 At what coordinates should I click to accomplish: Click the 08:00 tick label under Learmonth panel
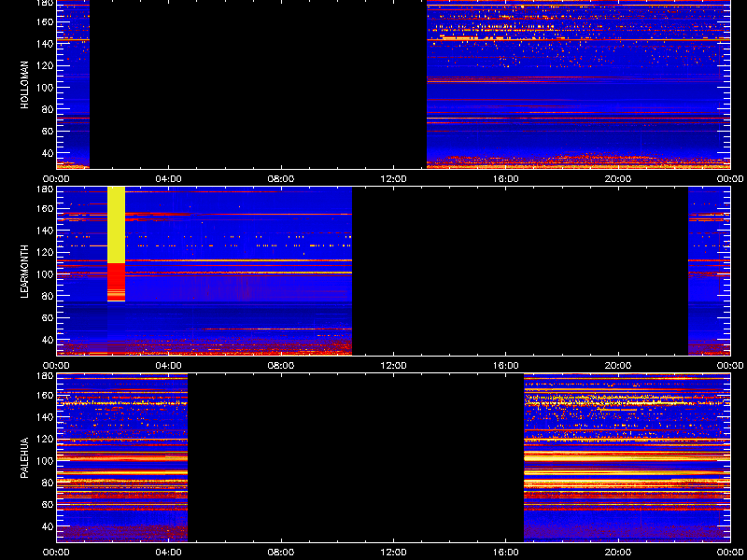click(x=281, y=366)
